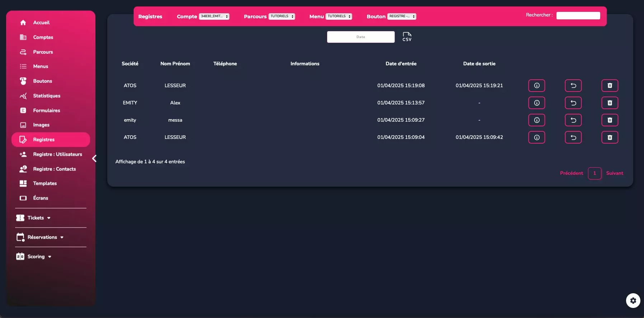Click the Registres title in top bar
The width and height of the screenshot is (644, 318).
[x=150, y=17]
